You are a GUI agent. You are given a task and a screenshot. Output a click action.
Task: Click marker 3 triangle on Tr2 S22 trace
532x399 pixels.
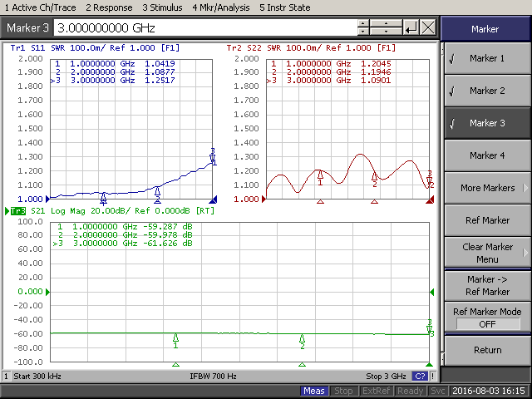pyautogui.click(x=429, y=180)
